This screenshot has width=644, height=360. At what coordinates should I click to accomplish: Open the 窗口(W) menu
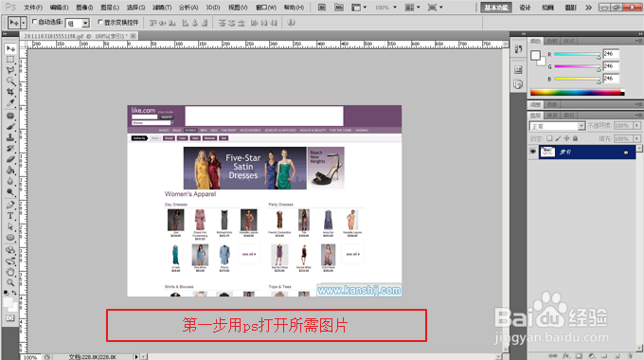pos(266,8)
